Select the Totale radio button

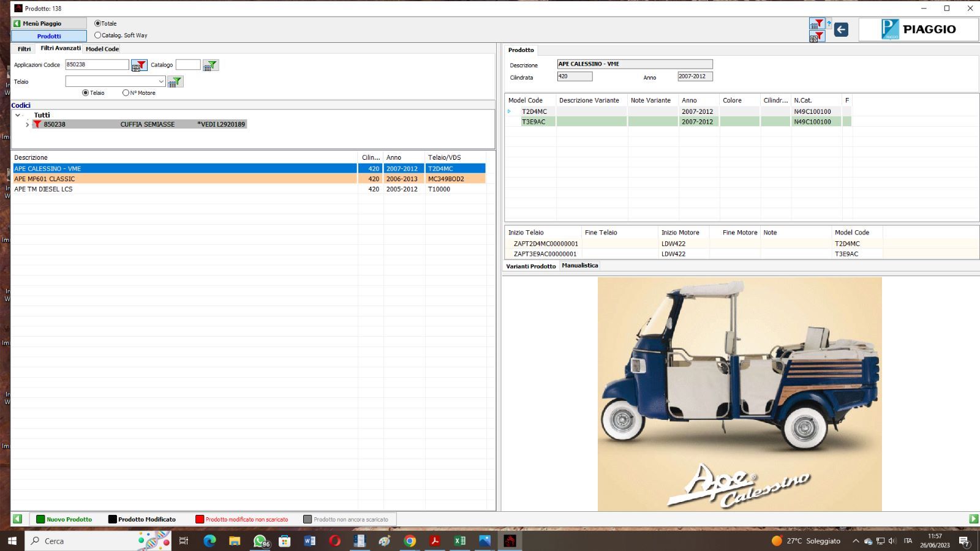(x=97, y=23)
